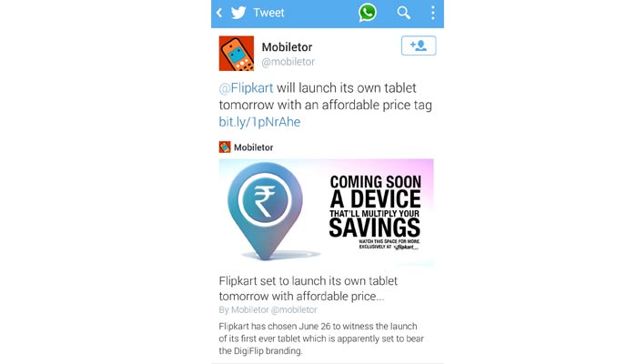Follow Mobiletor with add-user button
The height and width of the screenshot is (364, 637).
coord(419,45)
